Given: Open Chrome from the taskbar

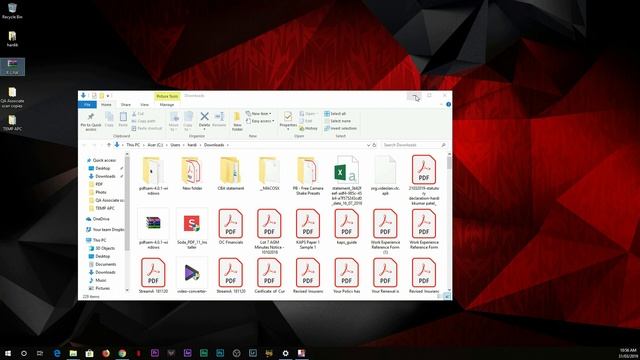Looking at the screenshot, I should [122, 353].
